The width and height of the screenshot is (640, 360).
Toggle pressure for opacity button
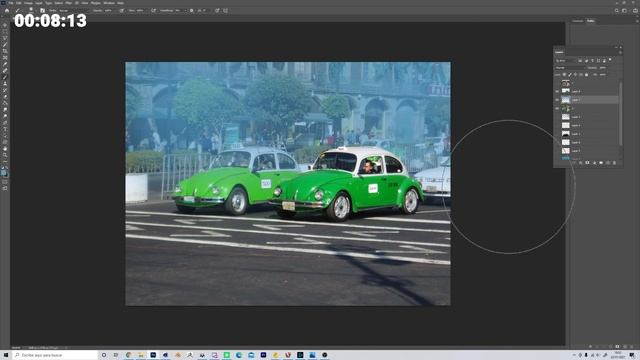pos(122,11)
